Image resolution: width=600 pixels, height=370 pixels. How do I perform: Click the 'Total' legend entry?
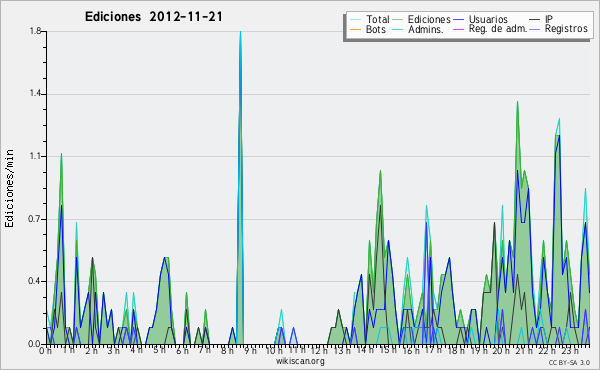[x=377, y=19]
